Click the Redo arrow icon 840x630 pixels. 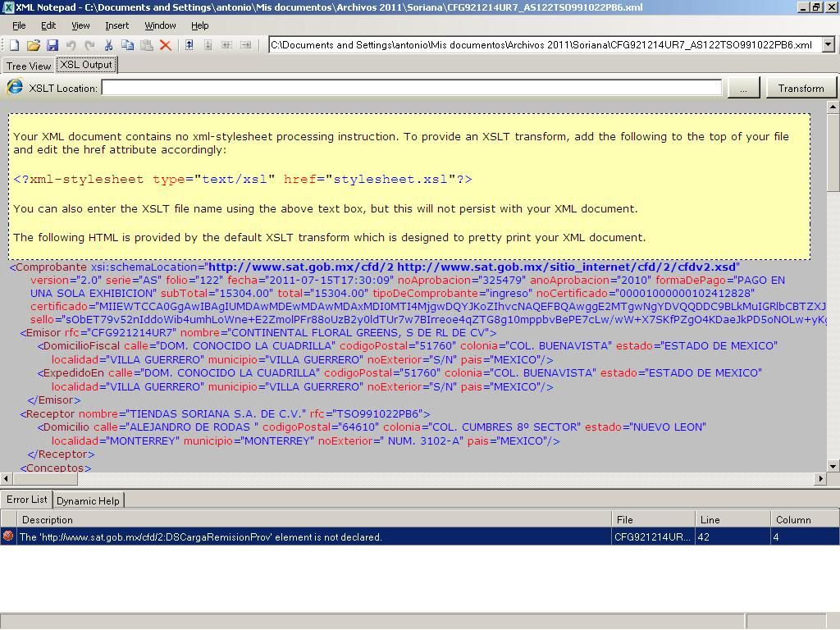click(89, 45)
